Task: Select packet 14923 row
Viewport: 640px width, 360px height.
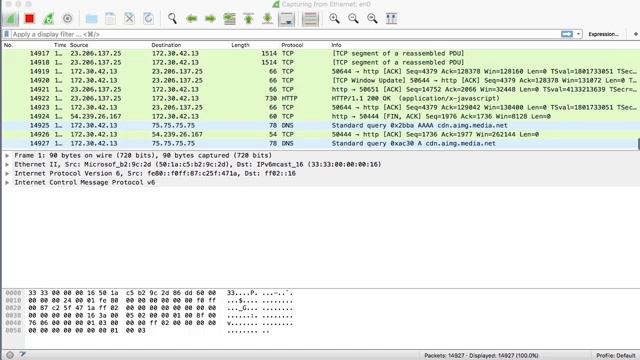Action: point(320,107)
